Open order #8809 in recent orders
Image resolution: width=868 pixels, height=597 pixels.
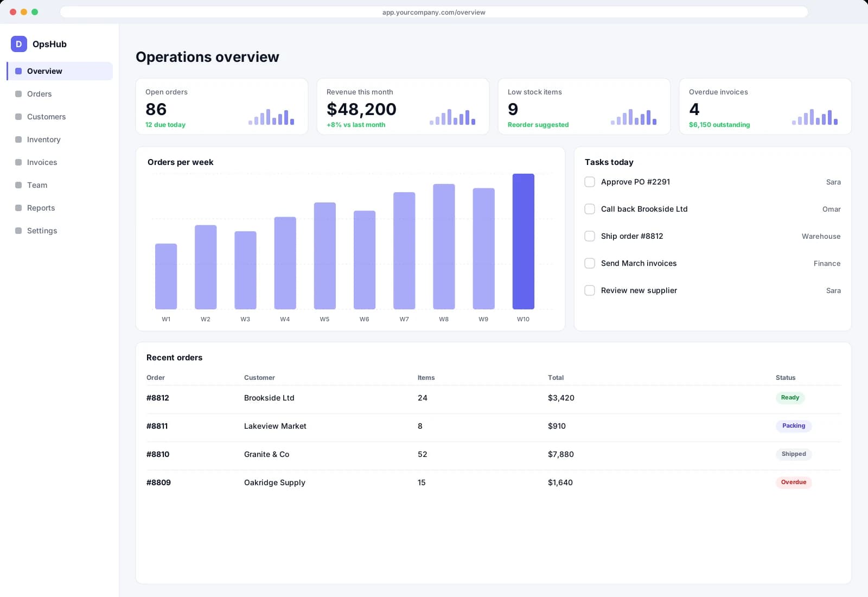[x=158, y=482]
